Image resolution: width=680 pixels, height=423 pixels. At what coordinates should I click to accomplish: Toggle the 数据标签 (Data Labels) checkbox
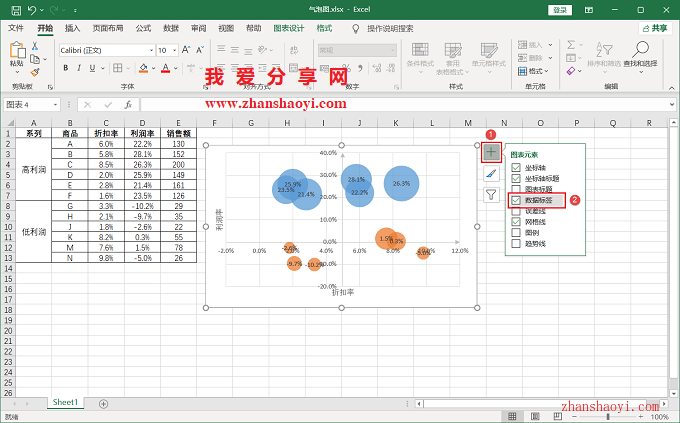click(x=516, y=200)
